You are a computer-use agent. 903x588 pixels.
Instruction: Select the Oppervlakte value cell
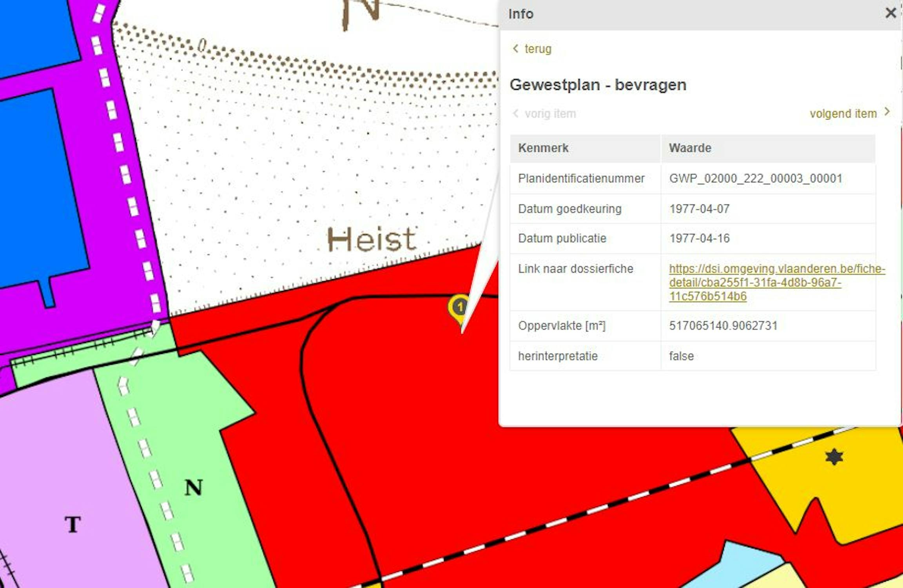click(723, 326)
